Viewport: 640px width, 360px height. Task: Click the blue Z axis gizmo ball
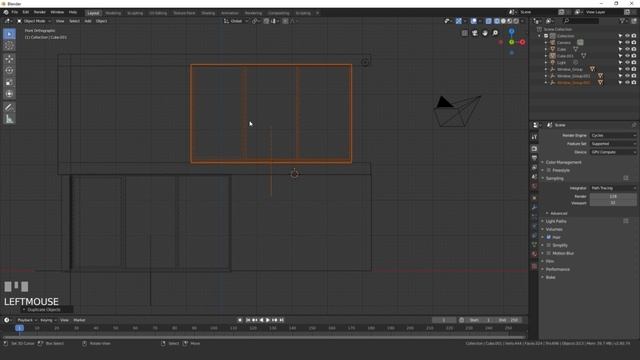point(511,31)
